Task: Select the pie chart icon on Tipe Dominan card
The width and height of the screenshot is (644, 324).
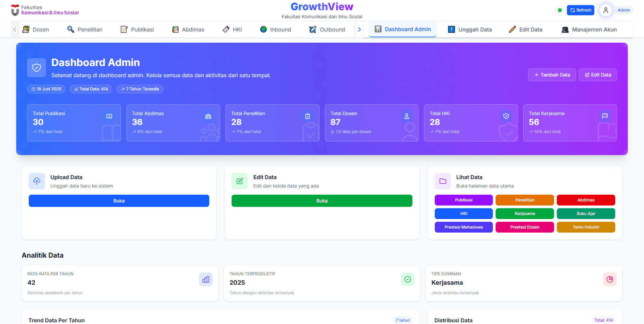Action: 610,279
